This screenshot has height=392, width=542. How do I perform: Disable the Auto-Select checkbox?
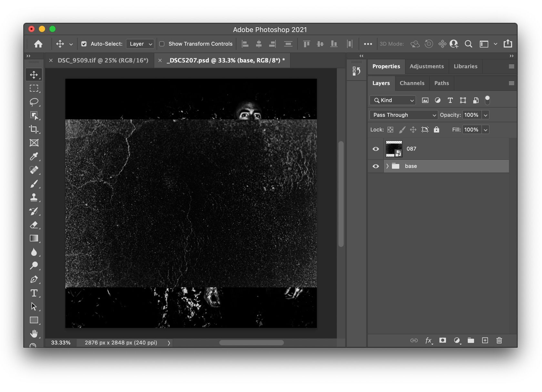pyautogui.click(x=84, y=44)
